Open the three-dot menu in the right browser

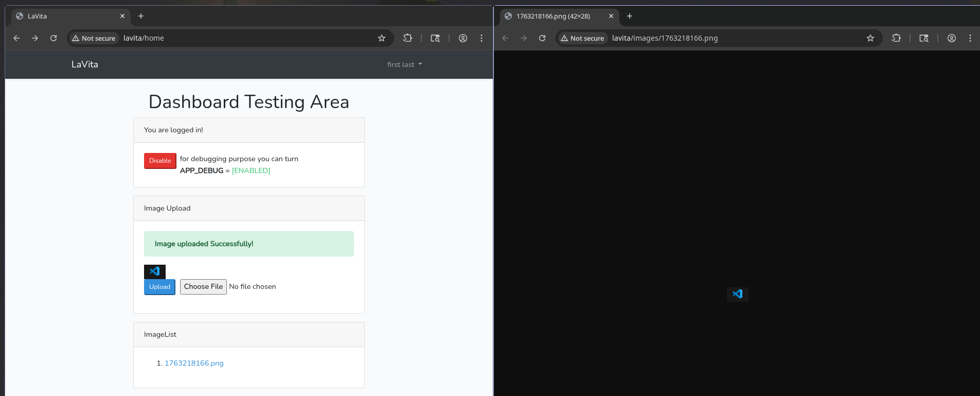970,38
